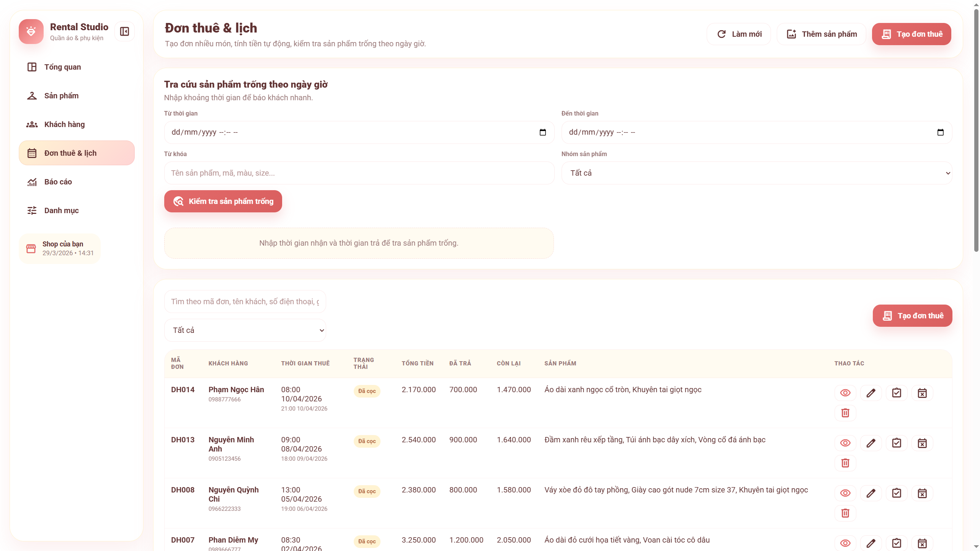This screenshot has height=551, width=980.
Task: Collapse the sidebar panel icon
Action: tap(124, 31)
